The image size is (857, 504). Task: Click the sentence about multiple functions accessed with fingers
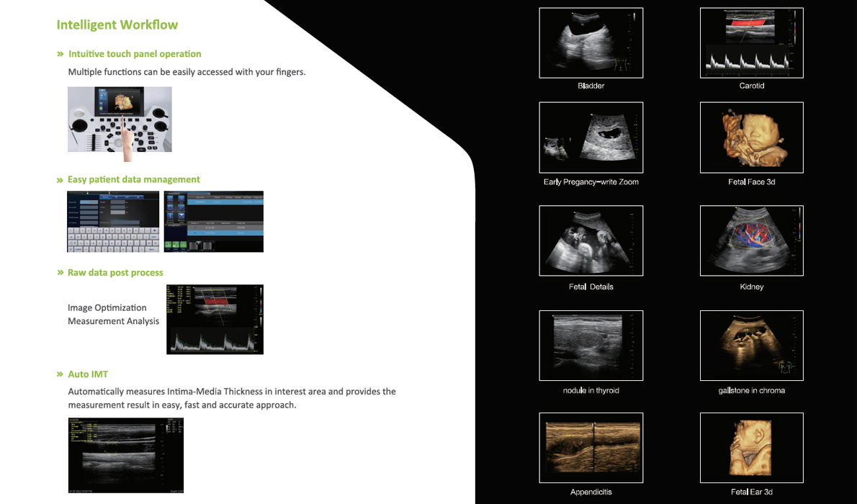(x=187, y=71)
